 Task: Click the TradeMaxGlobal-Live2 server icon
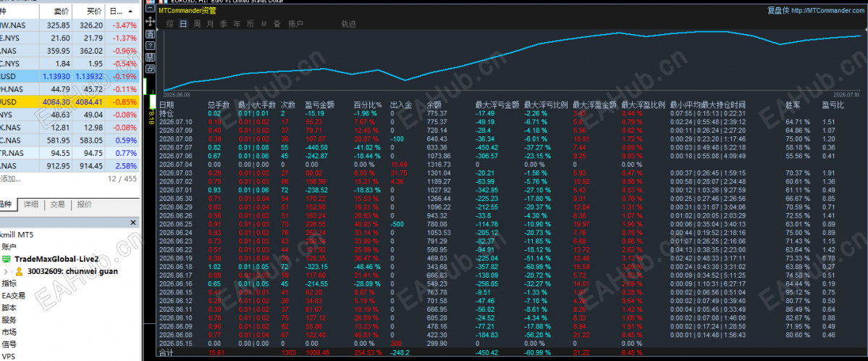click(7, 260)
